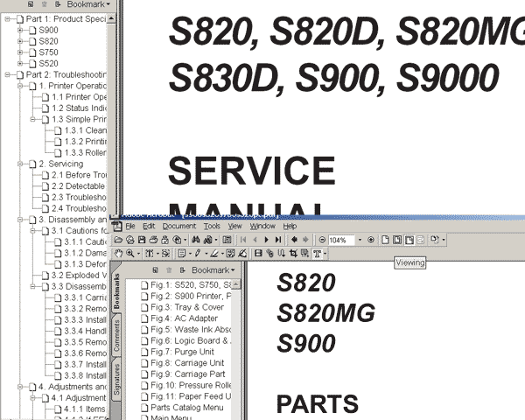Select the Fit Width view icon

pyautogui.click(x=409, y=240)
